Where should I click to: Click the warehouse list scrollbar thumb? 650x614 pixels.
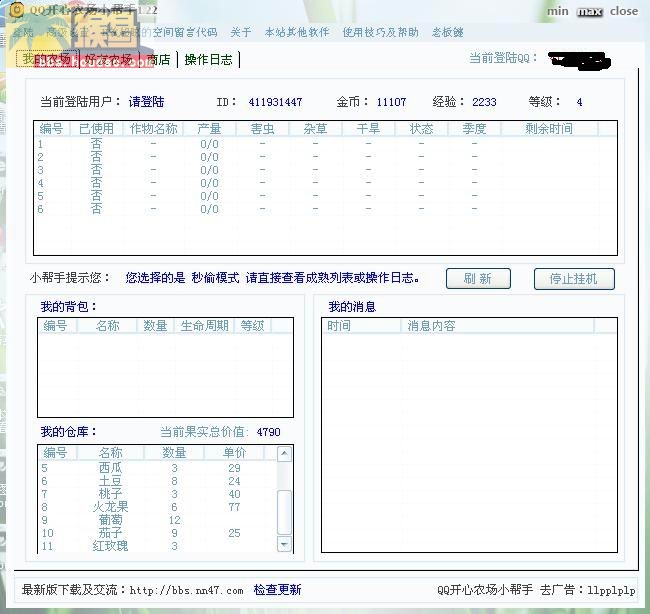[x=284, y=512]
